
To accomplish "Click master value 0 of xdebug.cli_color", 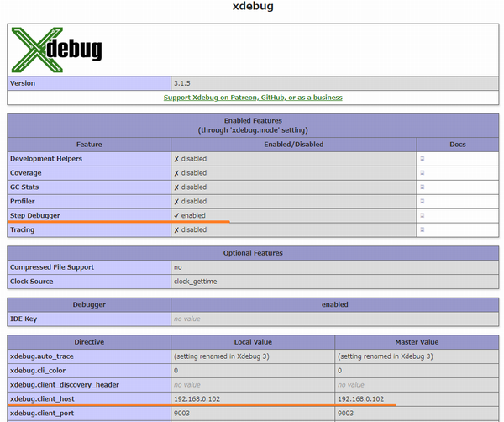I will (339, 371).
